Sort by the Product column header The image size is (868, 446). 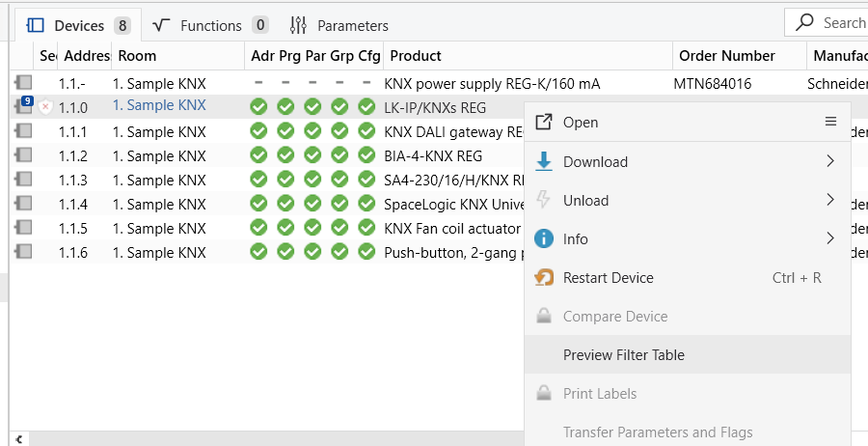tap(416, 56)
